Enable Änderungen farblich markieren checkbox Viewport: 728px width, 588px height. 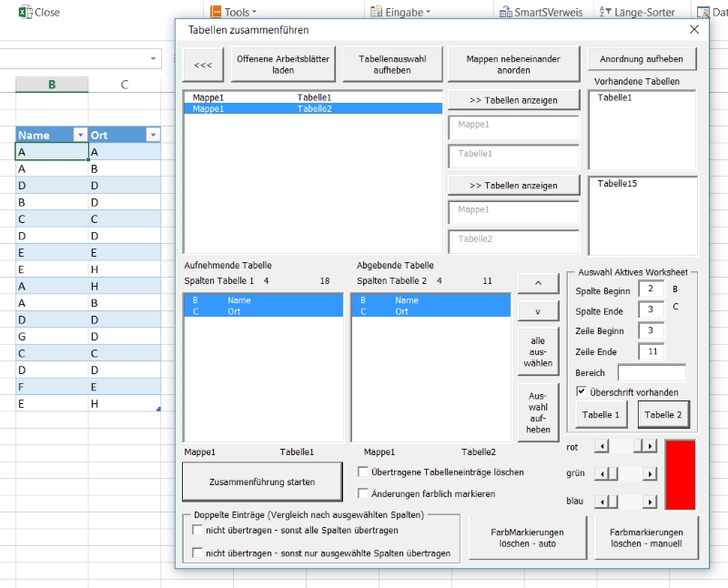pos(363,493)
